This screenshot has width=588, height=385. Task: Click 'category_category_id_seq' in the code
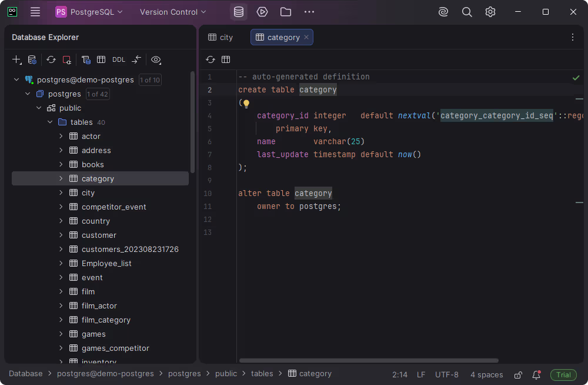point(496,116)
